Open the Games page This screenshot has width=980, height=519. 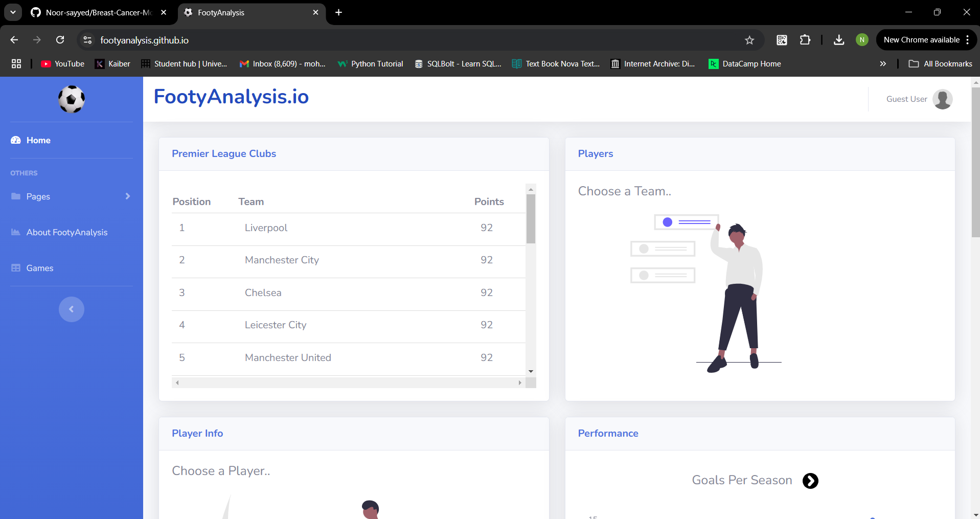click(32, 268)
